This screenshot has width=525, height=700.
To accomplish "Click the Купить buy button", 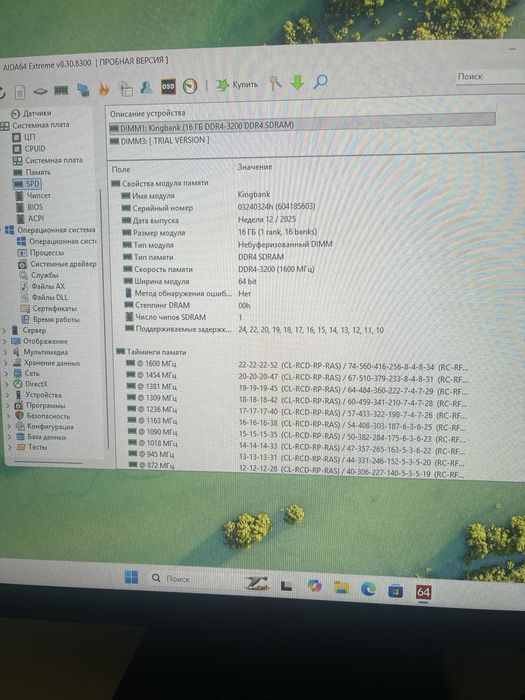I will pyautogui.click(x=237, y=84).
